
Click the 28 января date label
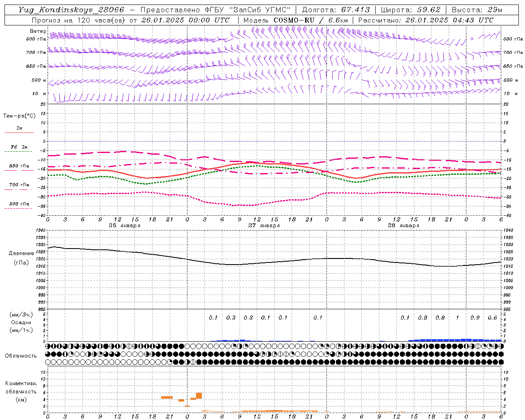click(x=403, y=226)
